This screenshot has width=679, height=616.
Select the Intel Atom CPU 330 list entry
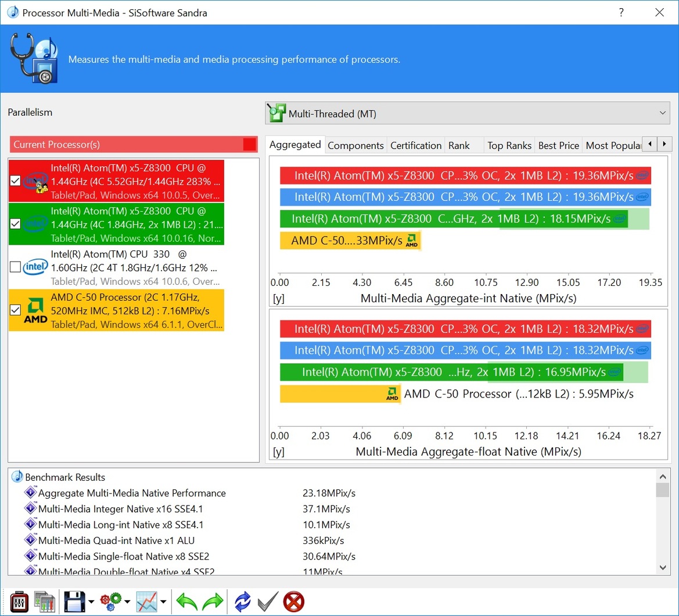(117, 267)
